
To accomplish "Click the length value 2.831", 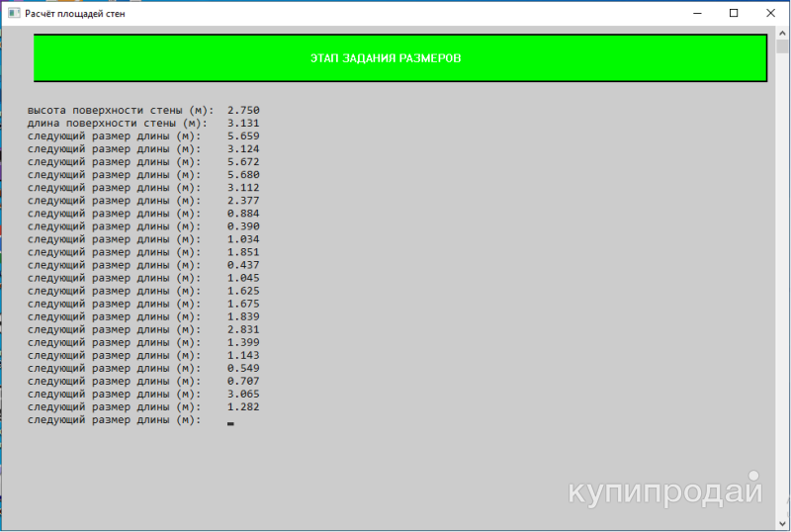I will 243,329.
